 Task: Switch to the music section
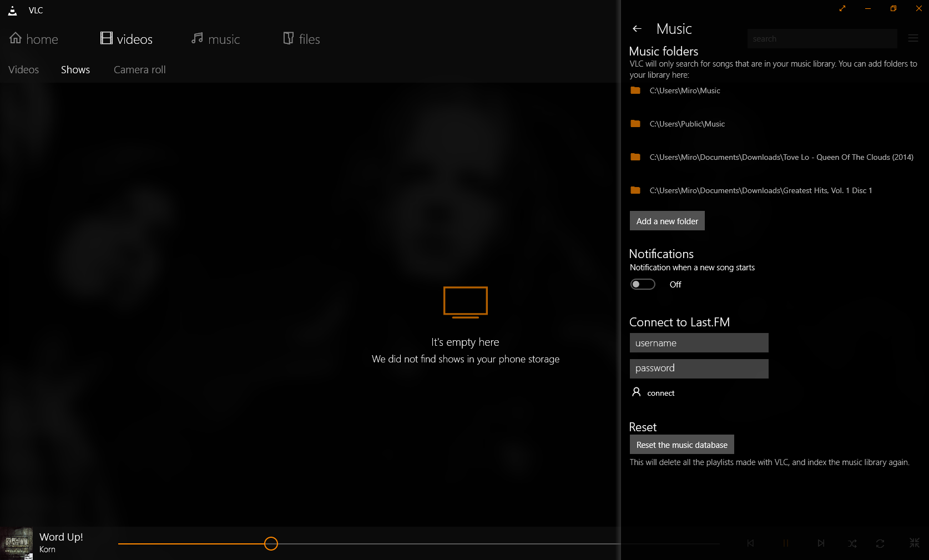click(215, 39)
